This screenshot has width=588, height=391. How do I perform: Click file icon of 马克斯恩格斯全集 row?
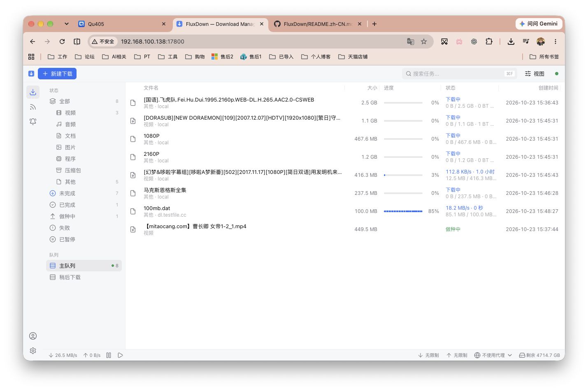tap(133, 193)
